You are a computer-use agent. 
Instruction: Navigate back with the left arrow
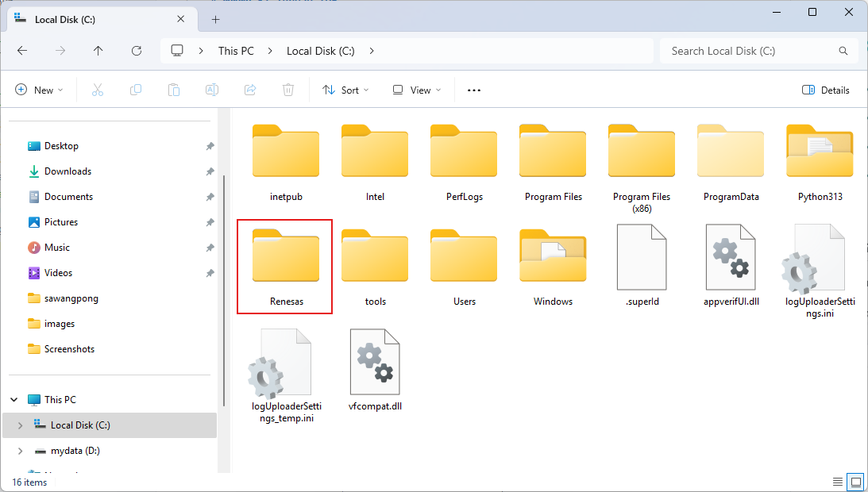(x=22, y=51)
